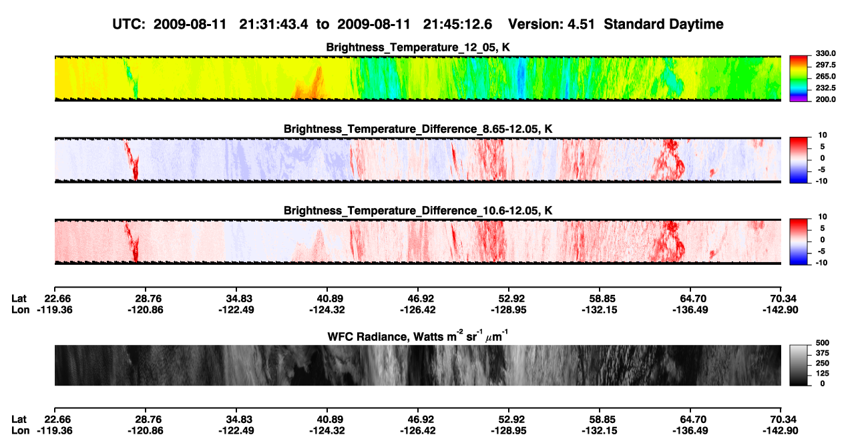Select the Brightness_Temperature_12_05 image strip

coord(417,78)
